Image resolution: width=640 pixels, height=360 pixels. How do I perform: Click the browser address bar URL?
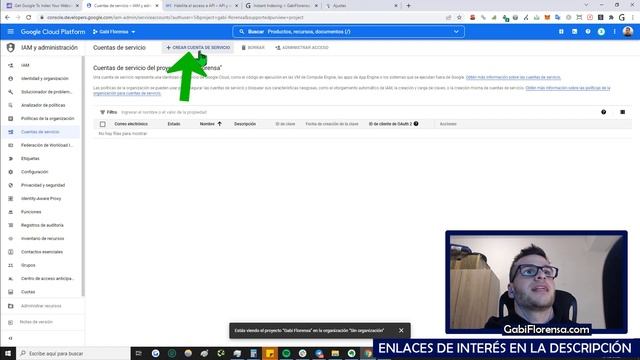pyautogui.click(x=176, y=18)
